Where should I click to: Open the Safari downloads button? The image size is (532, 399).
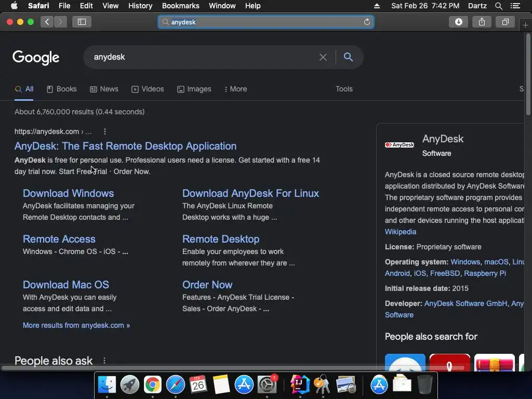coord(458,22)
